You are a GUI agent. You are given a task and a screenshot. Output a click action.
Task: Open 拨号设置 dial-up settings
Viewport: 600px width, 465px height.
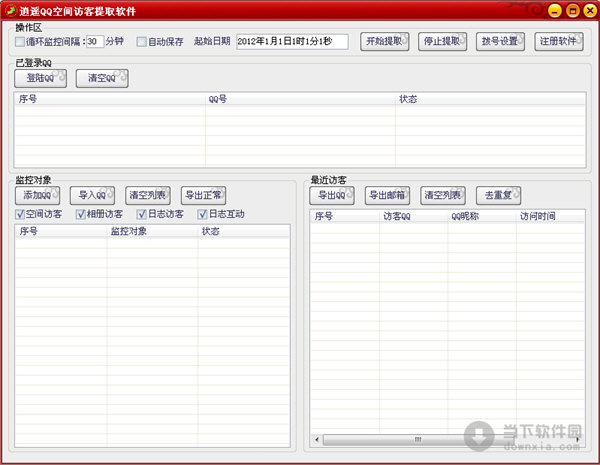coord(500,41)
